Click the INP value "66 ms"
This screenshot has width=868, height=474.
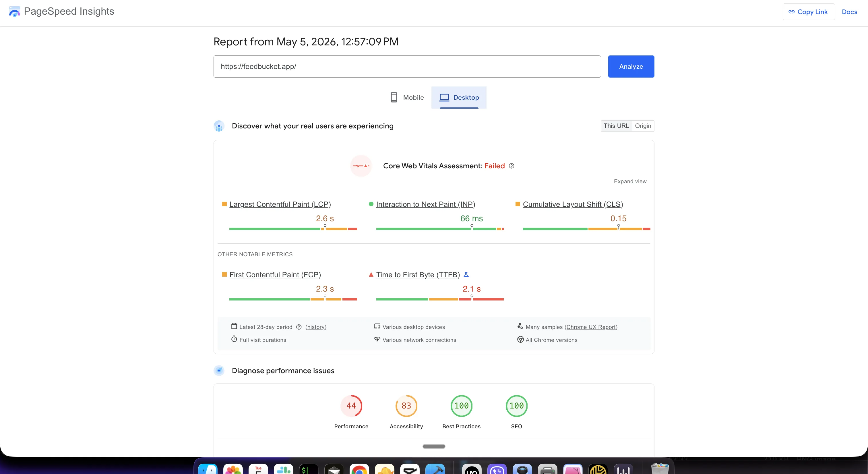471,218
